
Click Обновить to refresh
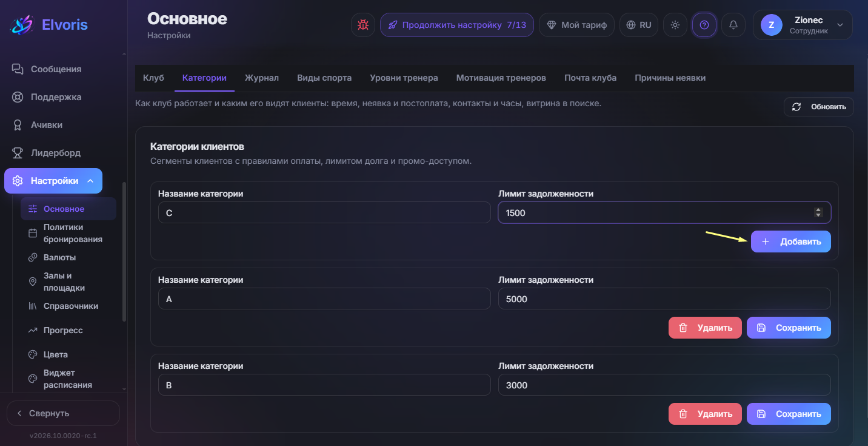click(x=819, y=107)
